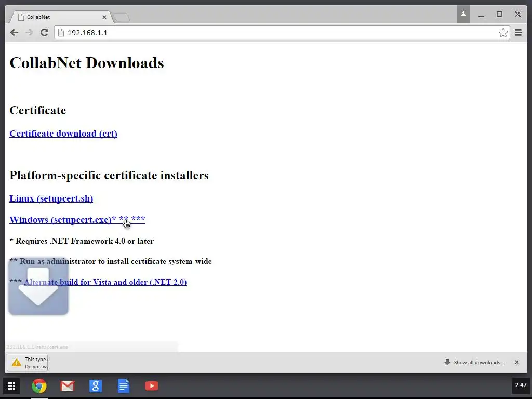Click the warning triangle on the download item
The height and width of the screenshot is (399, 532).
16,363
